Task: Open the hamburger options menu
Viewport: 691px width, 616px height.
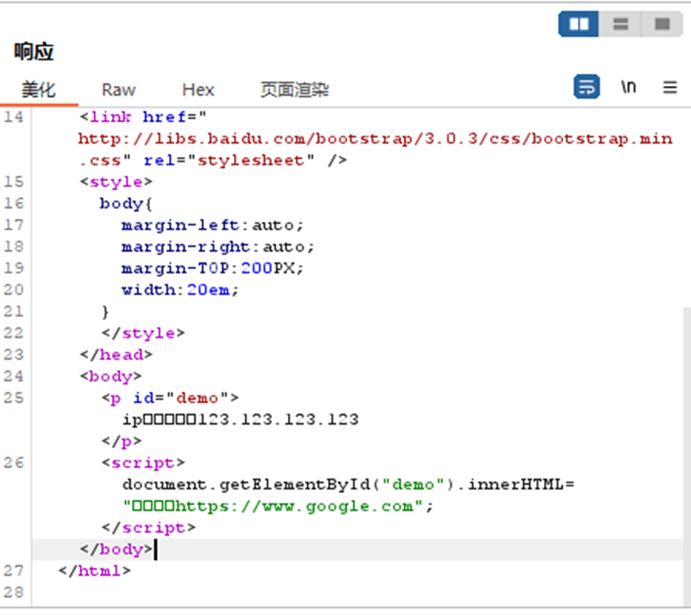Action: 670,87
